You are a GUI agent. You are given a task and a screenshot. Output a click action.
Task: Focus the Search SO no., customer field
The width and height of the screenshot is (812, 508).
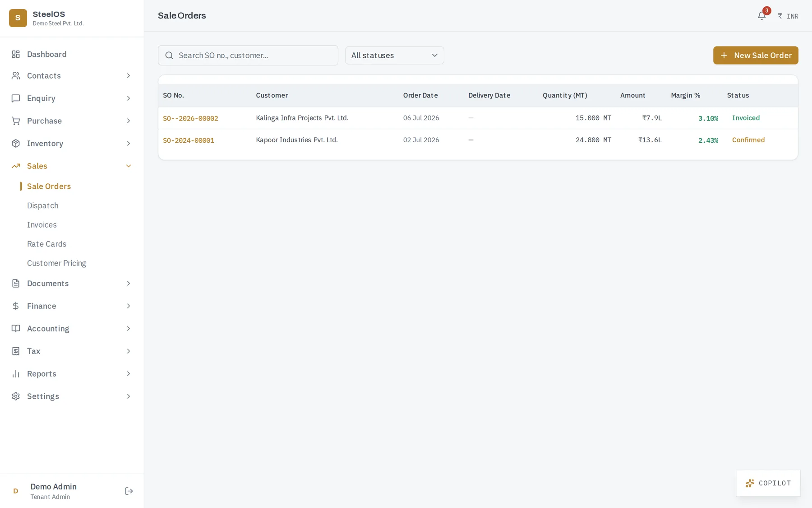248,55
